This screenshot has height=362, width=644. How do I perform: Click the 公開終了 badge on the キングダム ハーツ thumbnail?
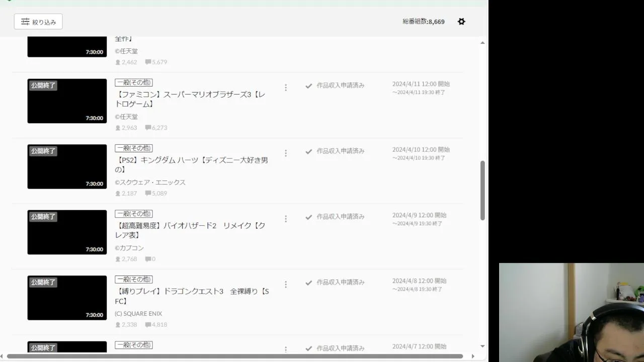[43, 151]
